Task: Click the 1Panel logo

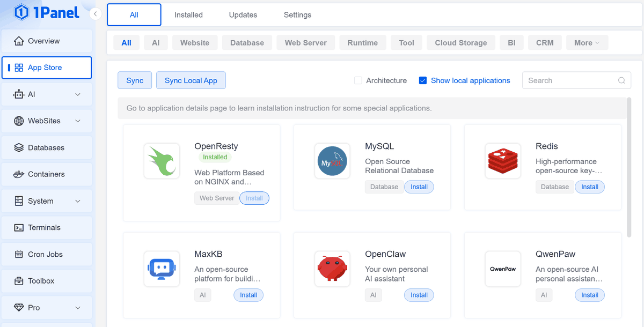Action: pos(47,12)
